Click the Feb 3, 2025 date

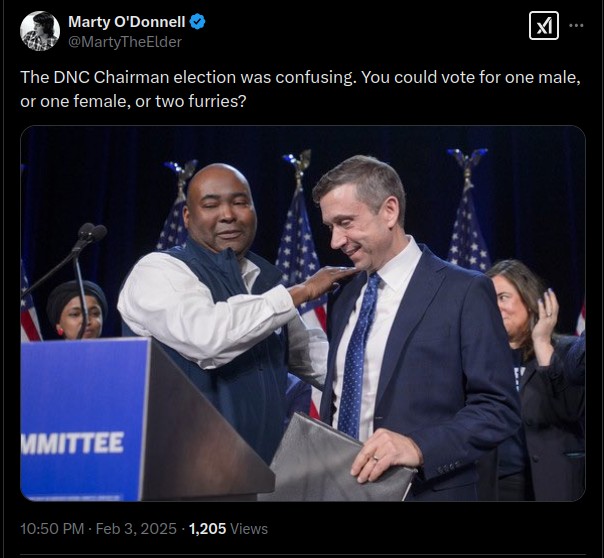coord(136,529)
